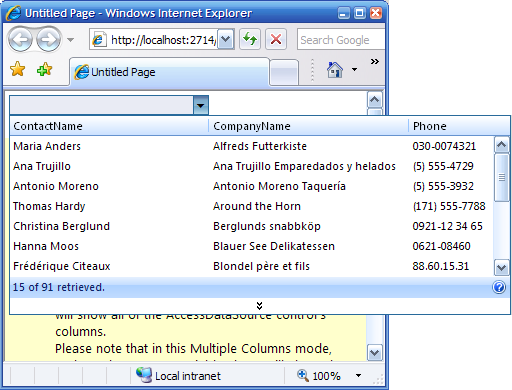
Task: Click the browser Back arrow button
Action: [x=20, y=40]
